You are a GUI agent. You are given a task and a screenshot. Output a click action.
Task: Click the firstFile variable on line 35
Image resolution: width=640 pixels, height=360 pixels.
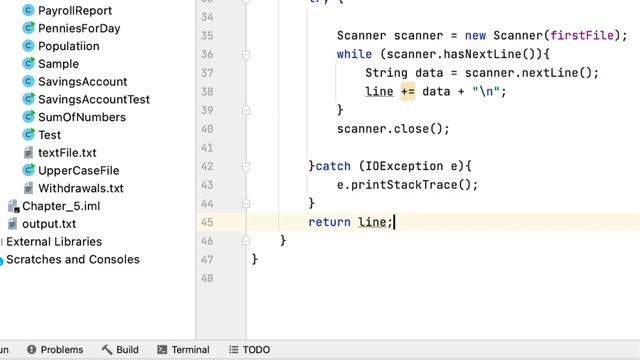click(582, 36)
